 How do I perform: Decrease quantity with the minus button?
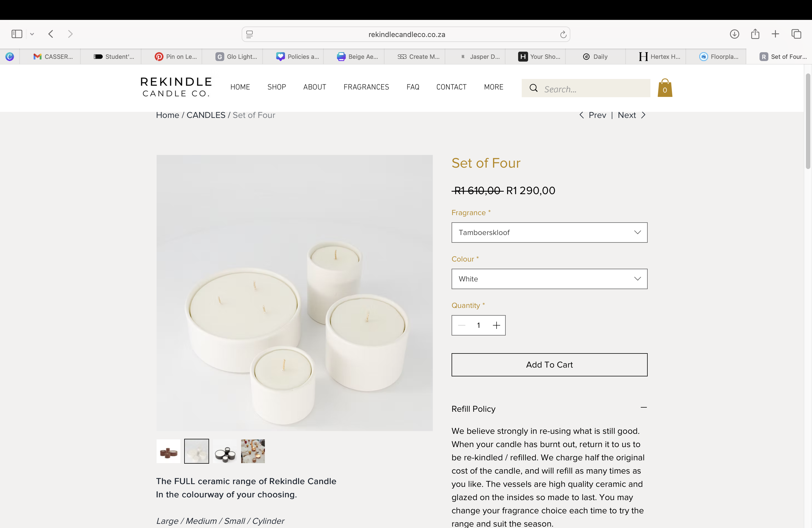[x=462, y=325]
